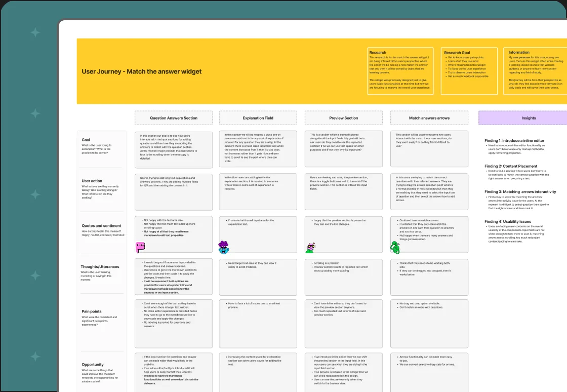
Task: Select card 'User is trying to add long text'
Action: pos(174,192)
